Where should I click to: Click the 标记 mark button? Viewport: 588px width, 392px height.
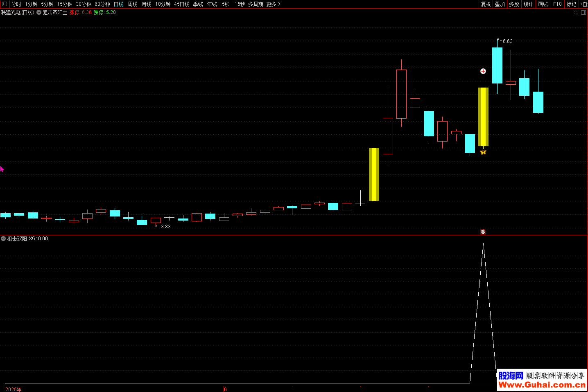click(x=571, y=4)
